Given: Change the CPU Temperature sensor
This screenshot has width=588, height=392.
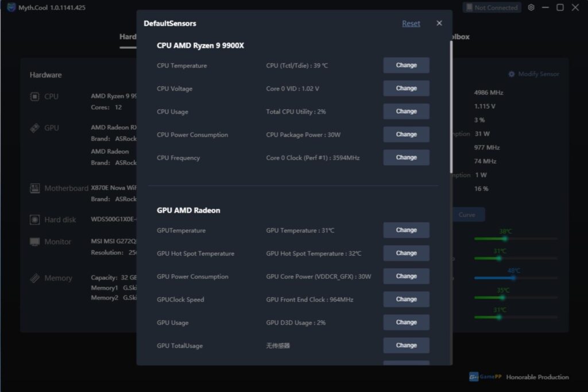Looking at the screenshot, I should (406, 66).
